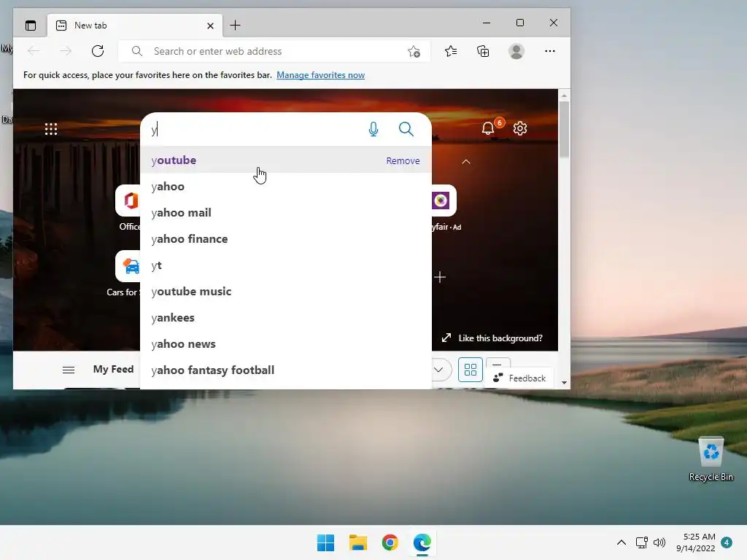The width and height of the screenshot is (747, 560).
Task: Select the yankees suggestion
Action: (286, 317)
